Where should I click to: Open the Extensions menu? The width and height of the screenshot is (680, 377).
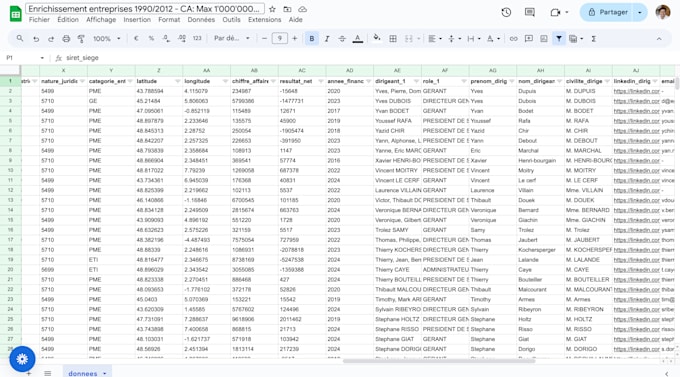pyautogui.click(x=265, y=20)
